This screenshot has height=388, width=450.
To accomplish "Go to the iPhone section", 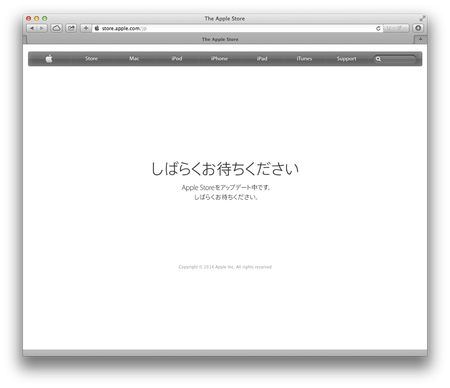I will click(x=219, y=59).
